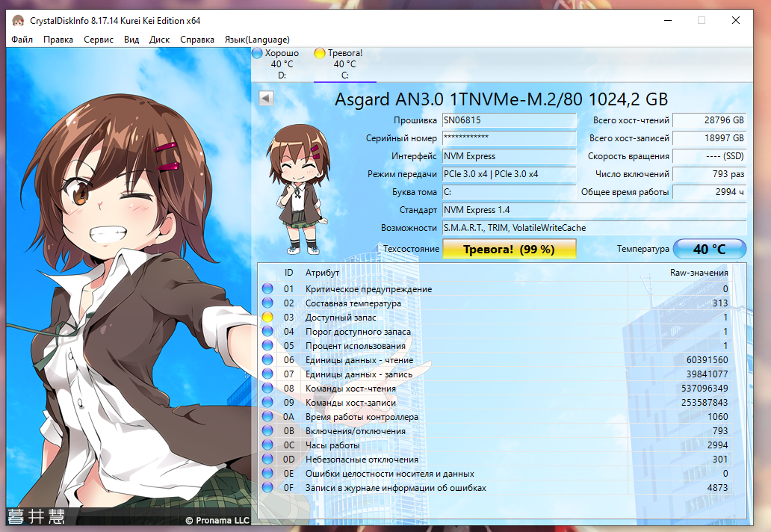Click the Тревога! (99 %) health status button
This screenshot has width=771, height=532.
coord(510,249)
